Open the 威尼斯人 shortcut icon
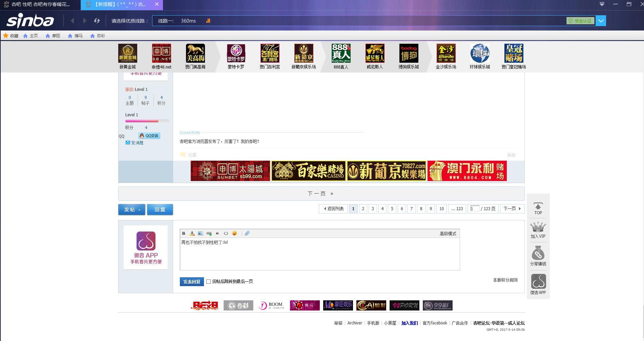 click(x=375, y=53)
